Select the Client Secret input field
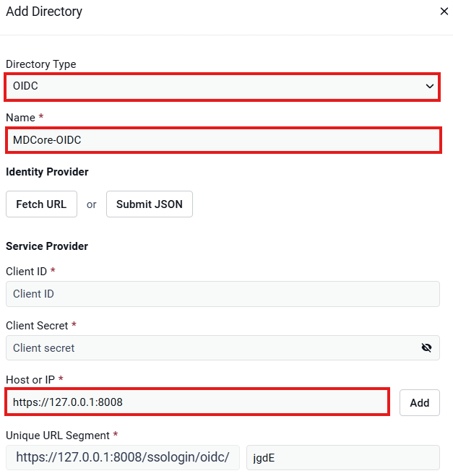 tap(223, 348)
